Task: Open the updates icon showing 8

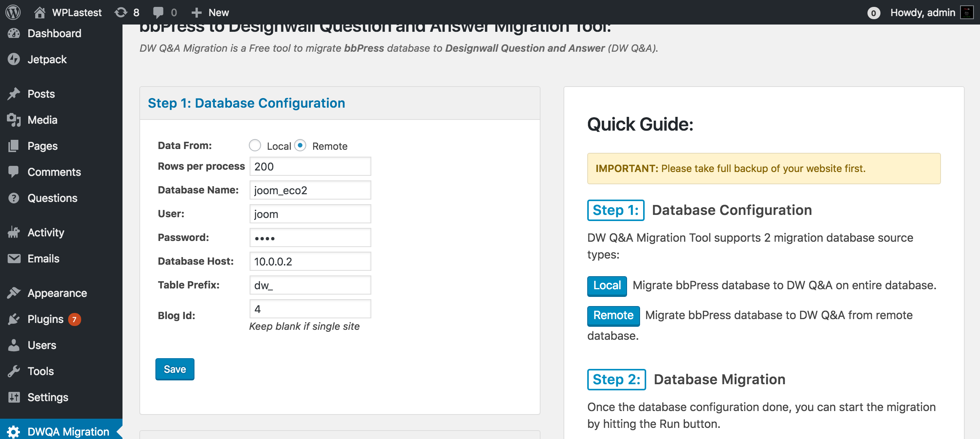Action: (121, 12)
